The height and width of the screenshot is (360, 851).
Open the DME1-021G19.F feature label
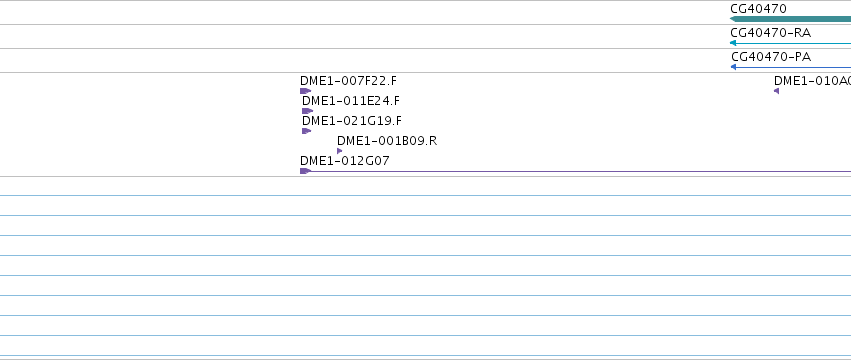point(352,121)
